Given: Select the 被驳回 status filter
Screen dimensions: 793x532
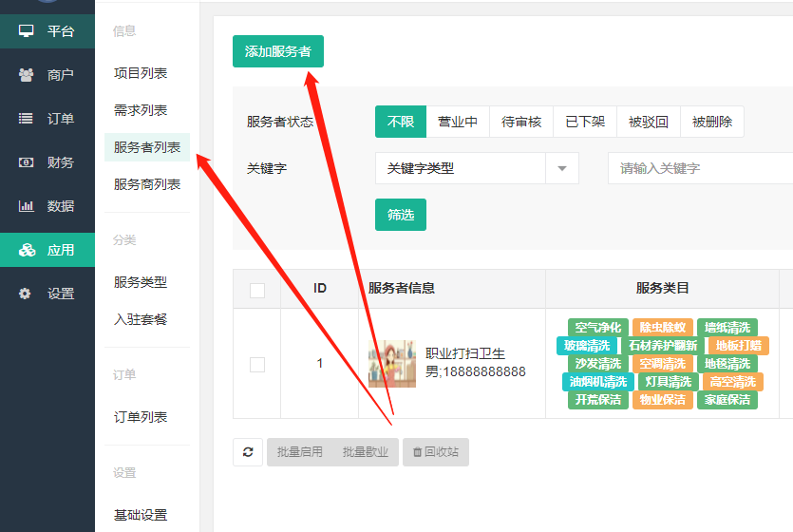Looking at the screenshot, I should pos(649,122).
